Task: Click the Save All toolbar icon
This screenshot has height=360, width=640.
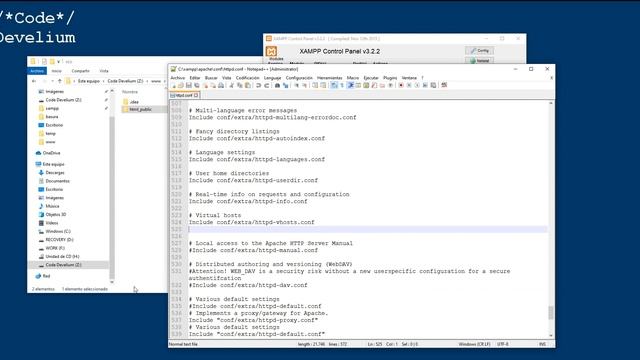Action: pos(197,85)
